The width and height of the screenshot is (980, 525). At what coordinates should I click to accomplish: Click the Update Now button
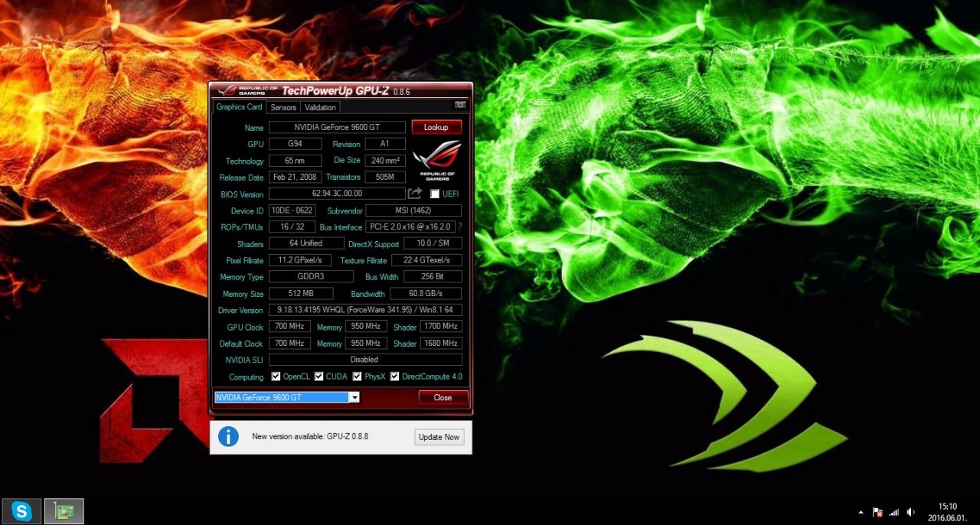click(x=439, y=437)
